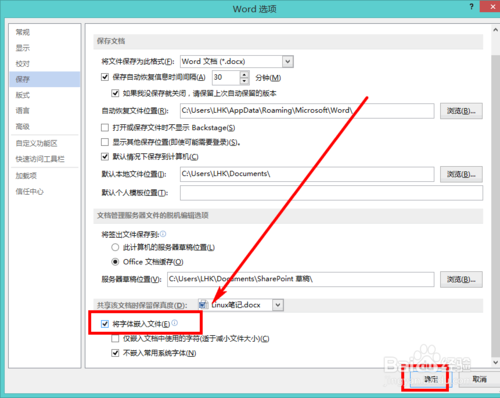The image size is (500, 398).
Task: Click info icon beside embed fonts option
Action: point(175,323)
